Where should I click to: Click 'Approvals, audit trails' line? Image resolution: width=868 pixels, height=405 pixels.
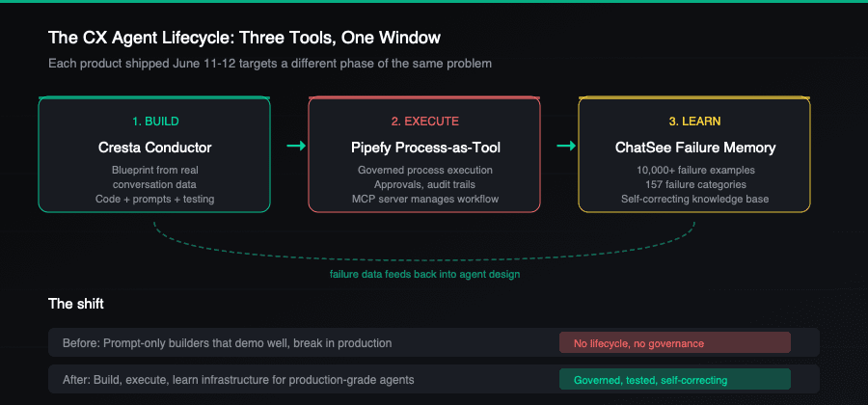[425, 185]
